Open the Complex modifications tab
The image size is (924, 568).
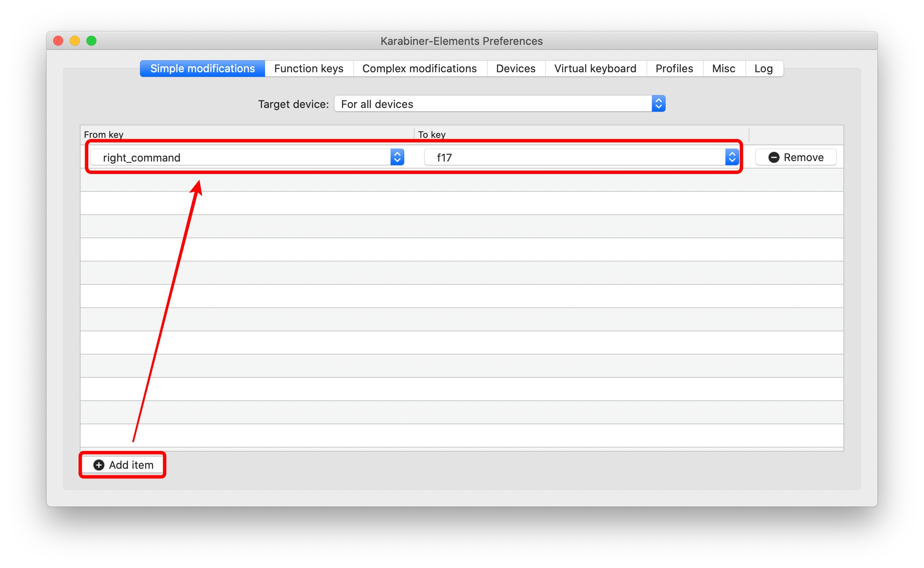[x=419, y=69]
